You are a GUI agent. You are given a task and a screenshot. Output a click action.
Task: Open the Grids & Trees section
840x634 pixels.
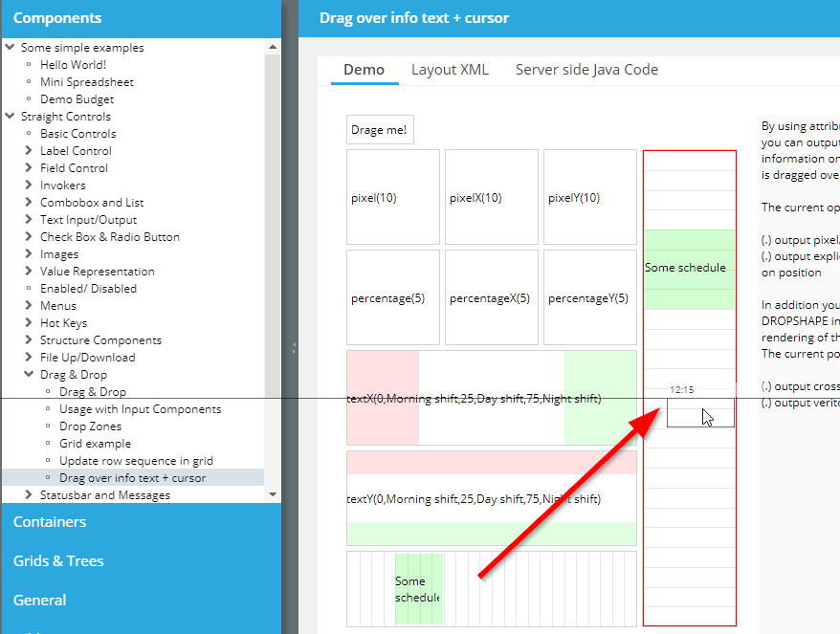(x=58, y=561)
